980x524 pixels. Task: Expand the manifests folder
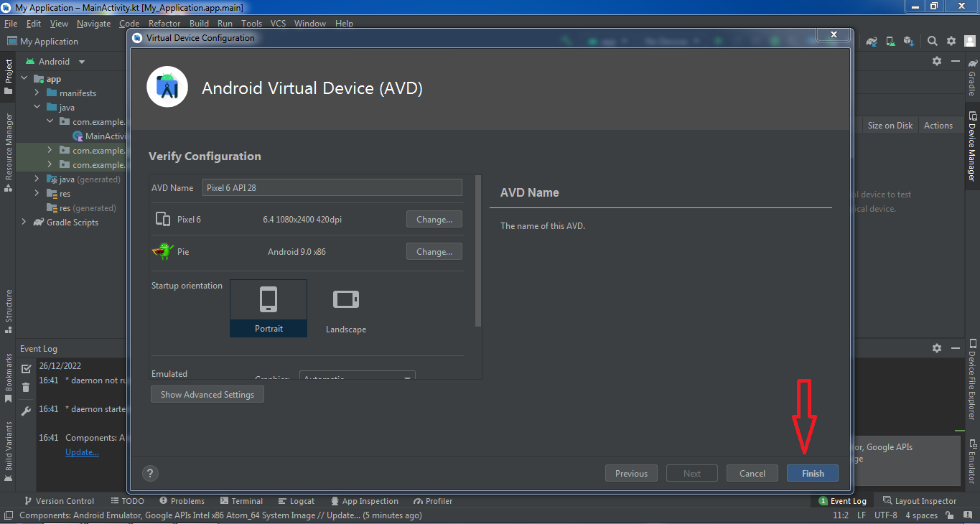click(37, 93)
